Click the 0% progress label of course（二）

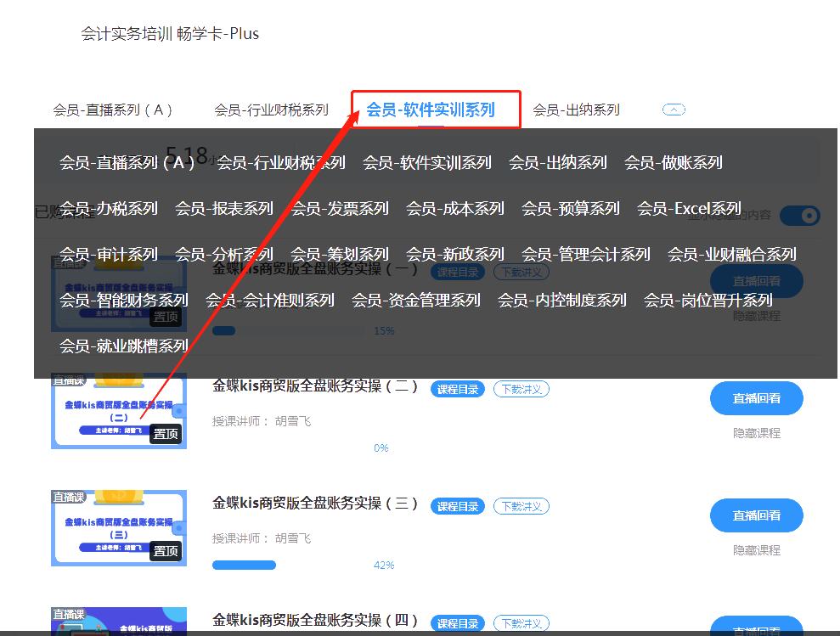click(381, 448)
